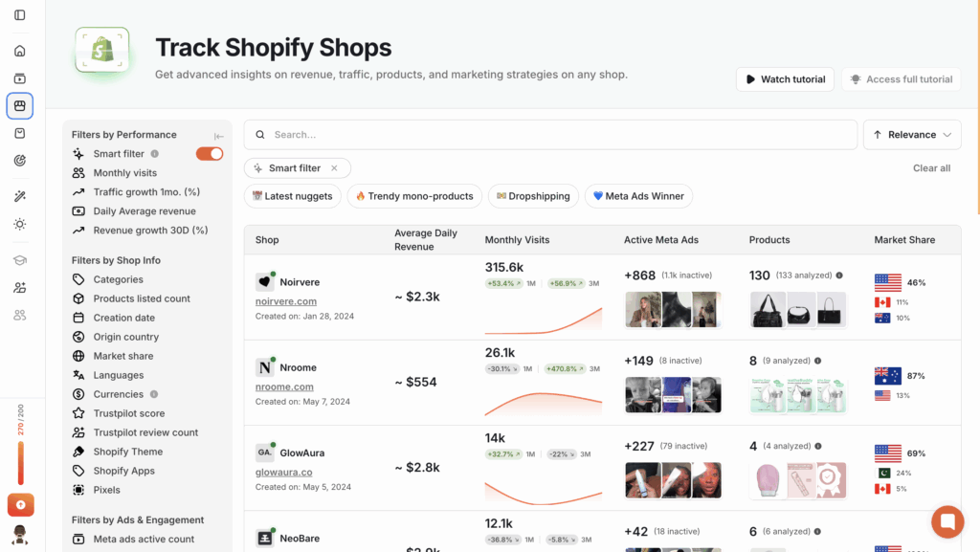Click the 270/200 usage progress bar

click(x=21, y=462)
